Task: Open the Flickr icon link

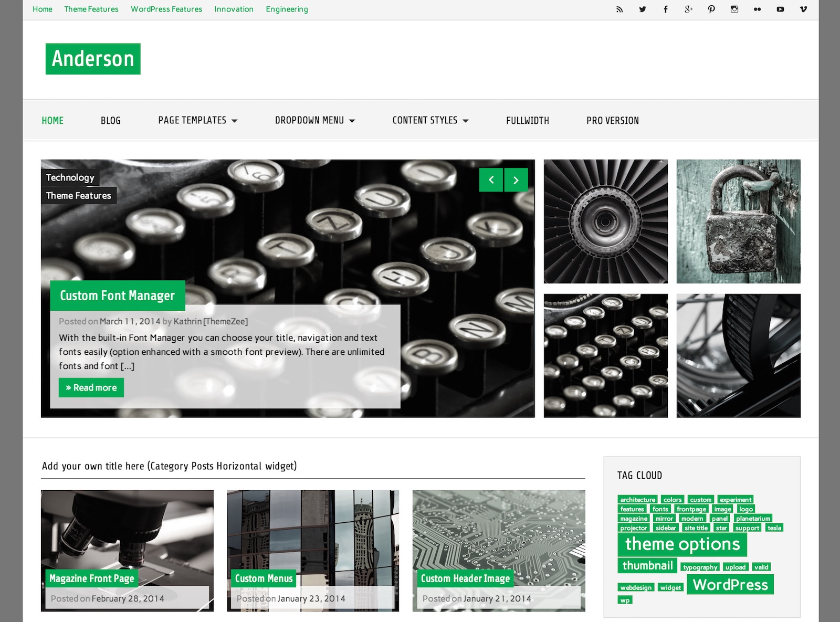Action: coord(757,9)
